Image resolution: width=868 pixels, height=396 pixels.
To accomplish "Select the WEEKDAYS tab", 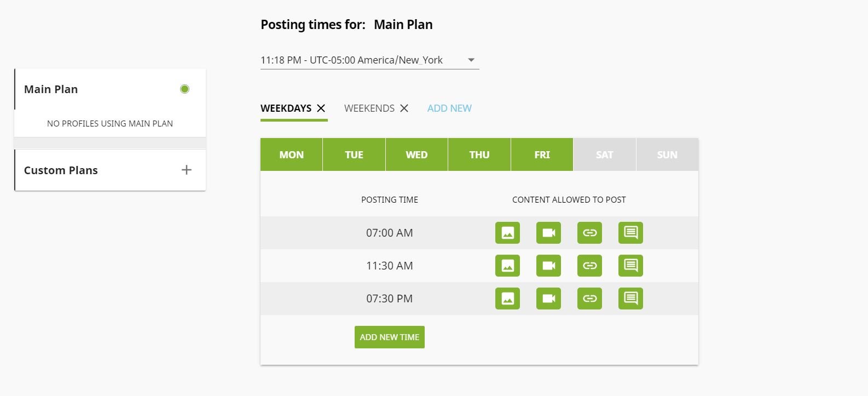I will click(286, 108).
